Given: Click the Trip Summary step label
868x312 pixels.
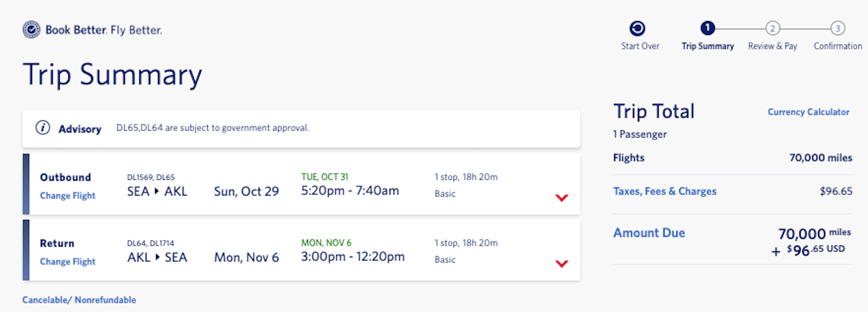Looking at the screenshot, I should pos(707,47).
